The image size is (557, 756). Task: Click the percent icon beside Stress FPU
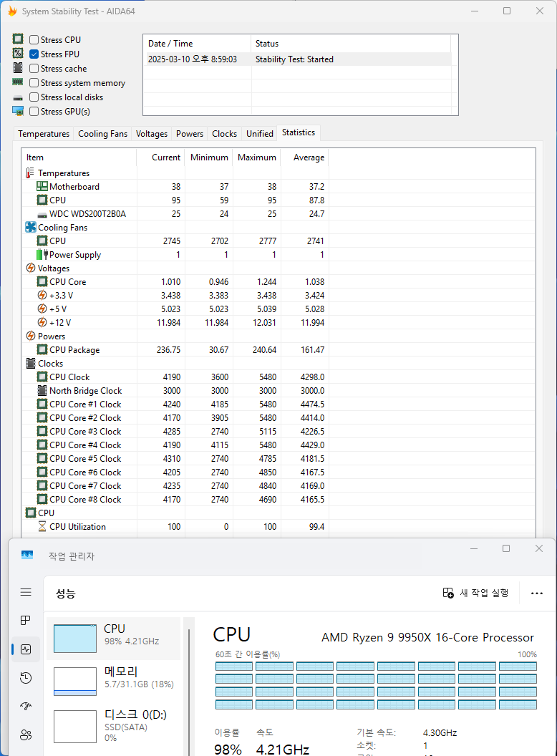[18, 53]
